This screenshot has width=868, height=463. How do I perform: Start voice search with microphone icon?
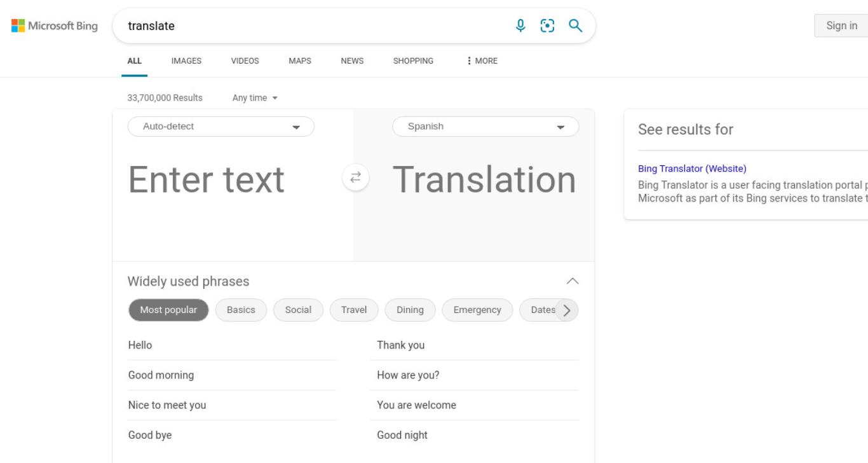[x=520, y=25]
